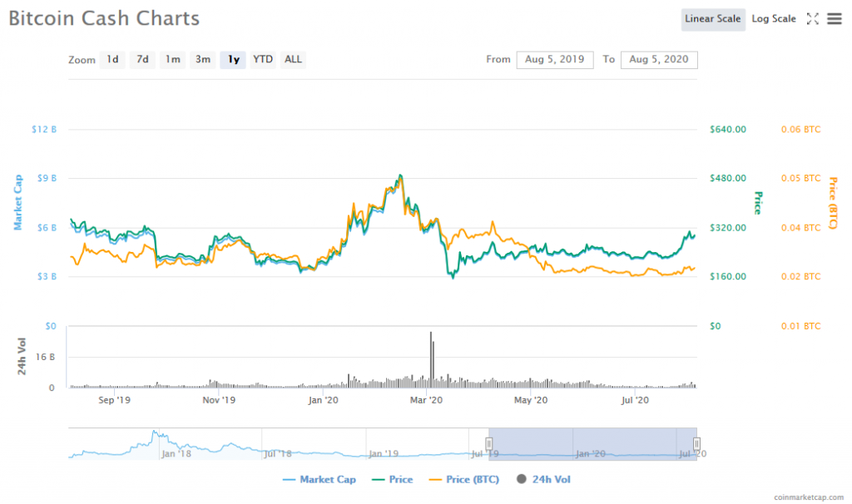Select the 1y zoom range
This screenshot has height=504, width=852.
tap(233, 59)
